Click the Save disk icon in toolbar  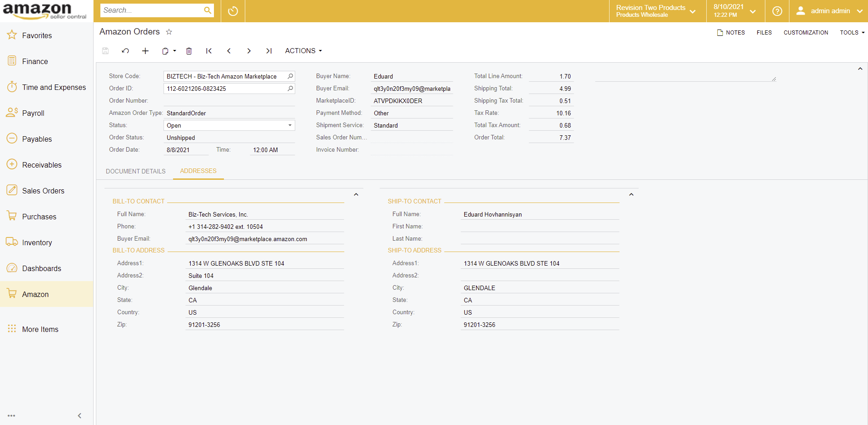tap(105, 51)
